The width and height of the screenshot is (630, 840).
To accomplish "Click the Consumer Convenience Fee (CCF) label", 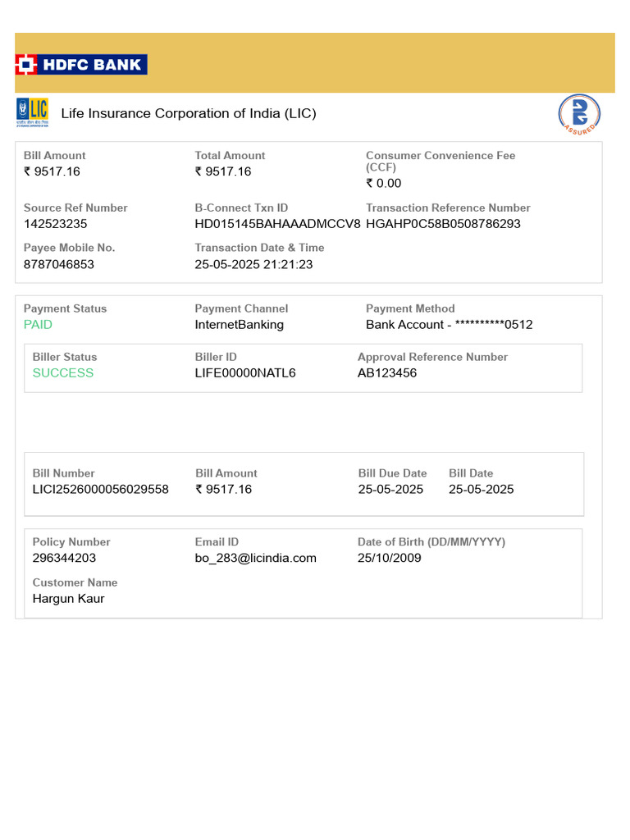I will pos(441,162).
